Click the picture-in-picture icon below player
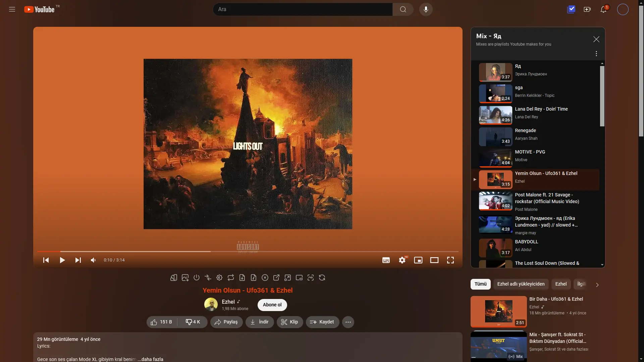Image resolution: width=644 pixels, height=362 pixels. tap(299, 278)
